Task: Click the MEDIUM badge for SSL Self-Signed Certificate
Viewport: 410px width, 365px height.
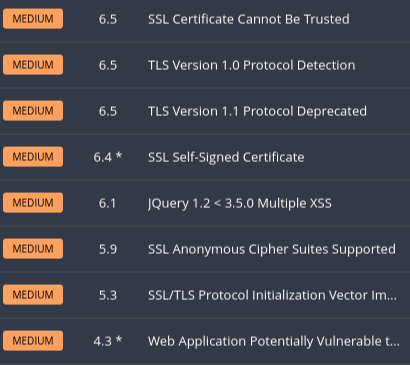Action: click(x=33, y=157)
